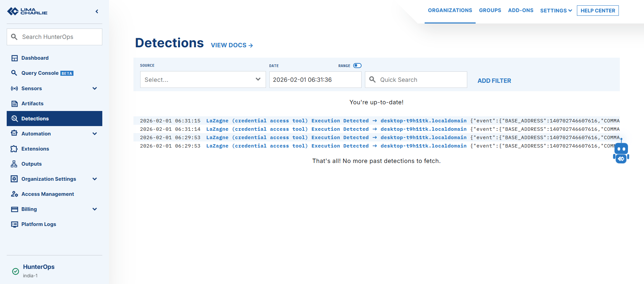Open Platform Logs page
Viewport: 644px width, 284px height.
click(54, 224)
